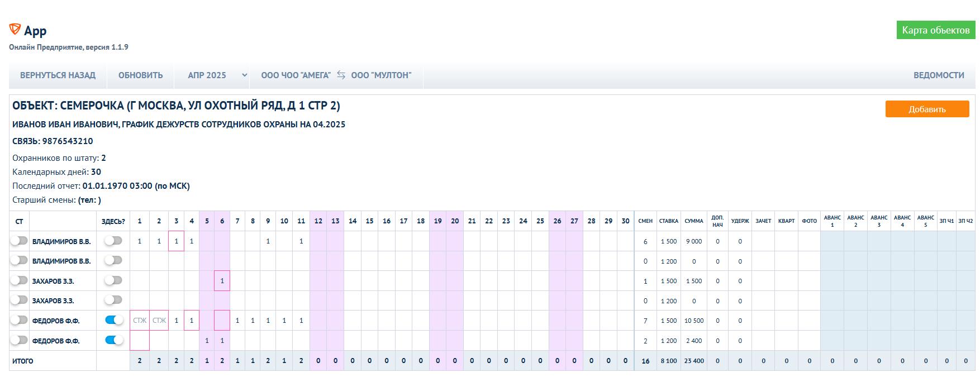Click СТЖ cell on day 2 for Федоров
Screen dimensions: 980x377
pyautogui.click(x=159, y=321)
